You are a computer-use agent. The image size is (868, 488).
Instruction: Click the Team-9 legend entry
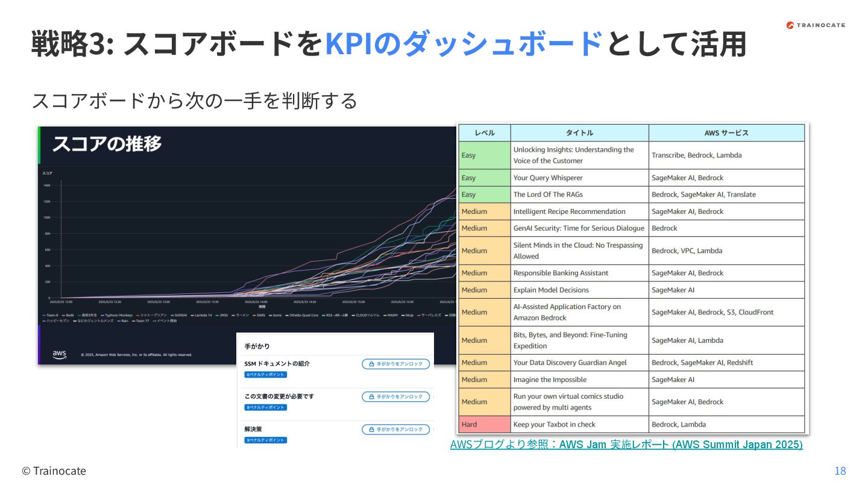coord(51,315)
